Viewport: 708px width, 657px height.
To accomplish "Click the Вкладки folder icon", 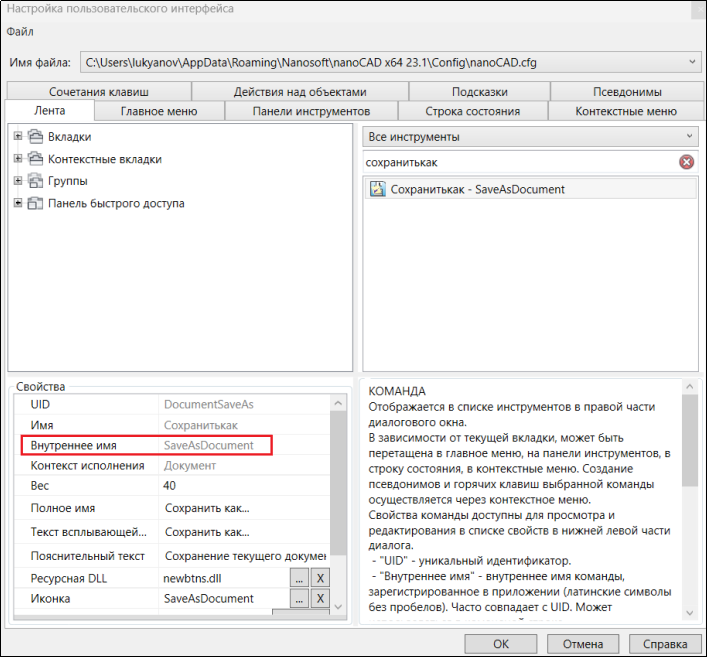I will [35, 136].
